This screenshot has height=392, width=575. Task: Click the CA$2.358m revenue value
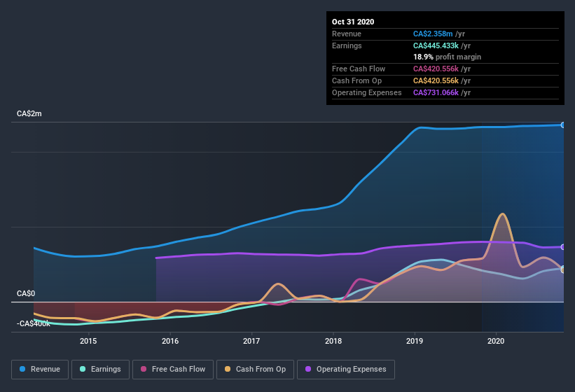point(433,34)
